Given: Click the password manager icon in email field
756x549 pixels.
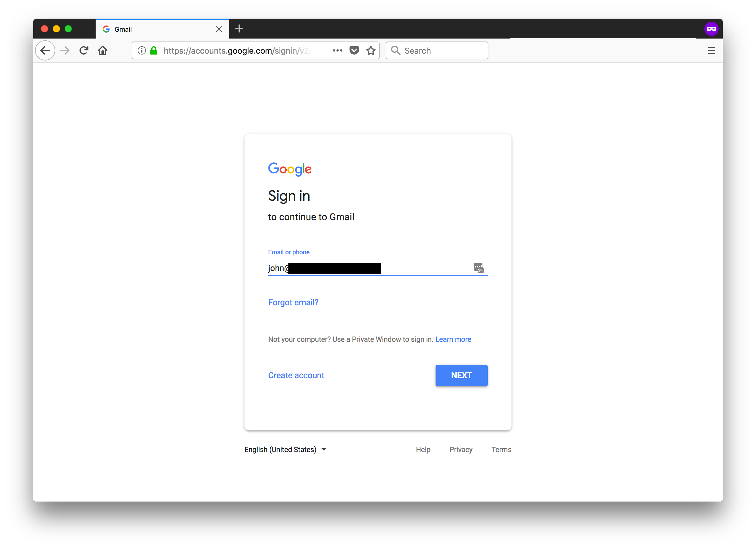Looking at the screenshot, I should click(x=479, y=268).
